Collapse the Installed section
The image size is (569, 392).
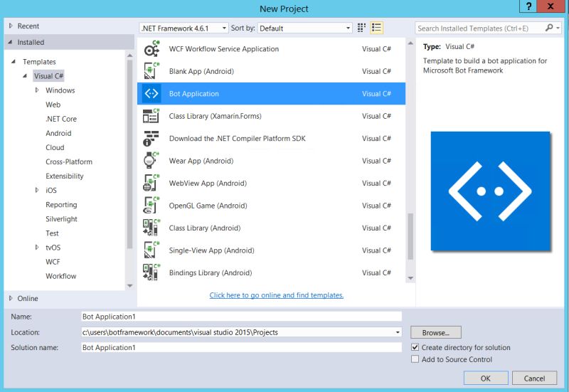coord(10,42)
